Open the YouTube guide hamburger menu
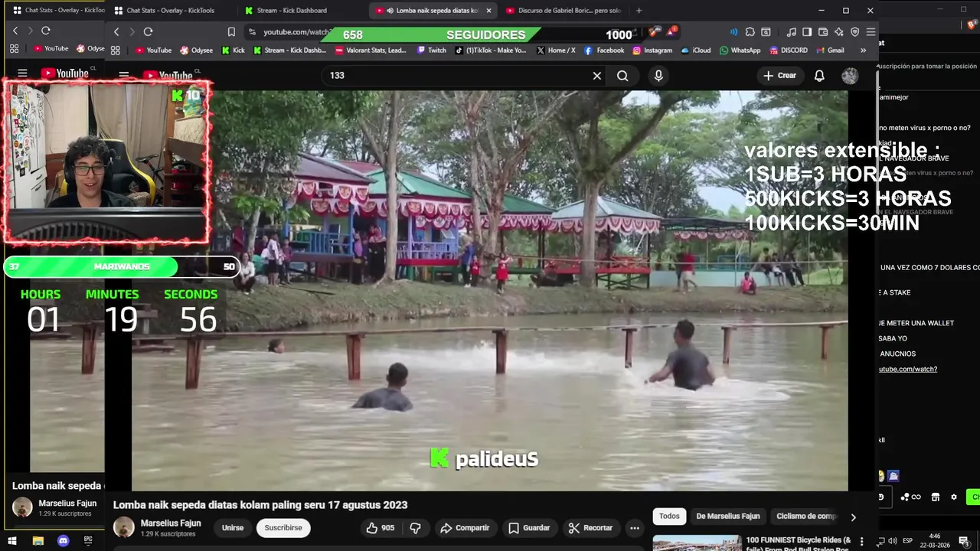Screen dimensions: 980x551 coord(123,75)
